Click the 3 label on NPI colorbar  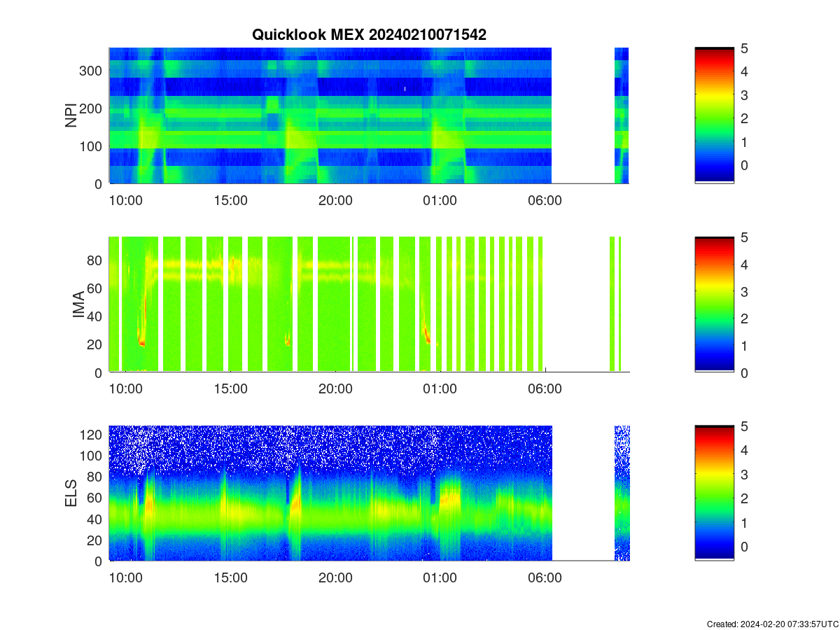743,94
